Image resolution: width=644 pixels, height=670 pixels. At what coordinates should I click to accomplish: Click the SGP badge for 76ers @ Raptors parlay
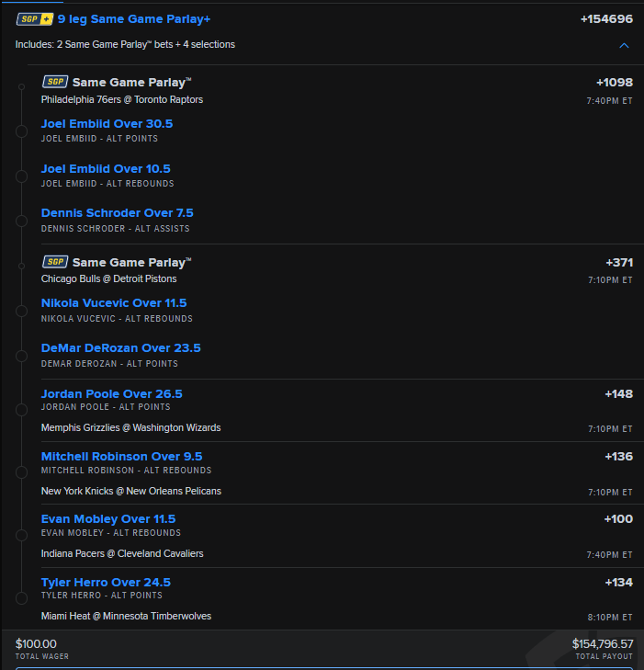click(55, 82)
